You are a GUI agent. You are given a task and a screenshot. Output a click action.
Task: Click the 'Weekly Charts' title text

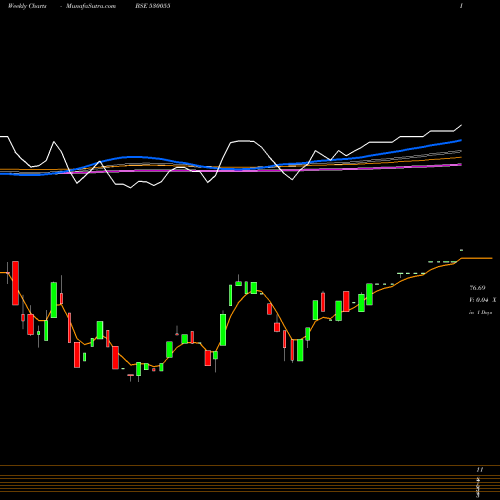(x=27, y=6)
